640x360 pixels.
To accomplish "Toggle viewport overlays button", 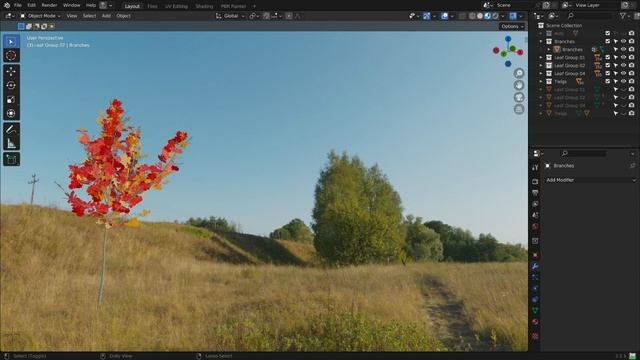I will tap(444, 16).
